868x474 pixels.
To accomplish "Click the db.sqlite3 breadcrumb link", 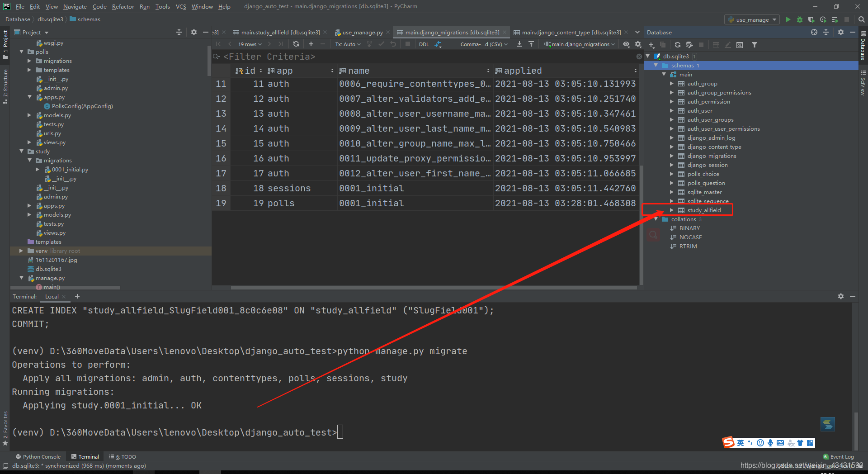I will [x=50, y=19].
